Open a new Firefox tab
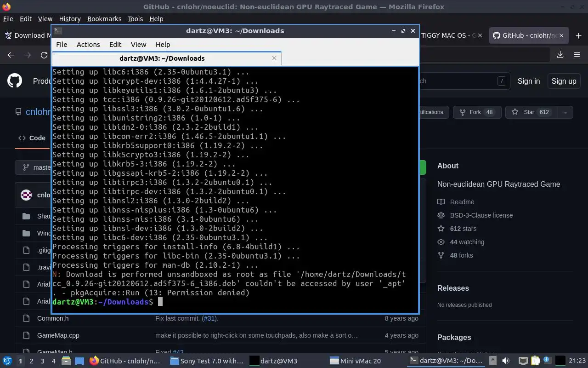The image size is (588, 368). [578, 35]
